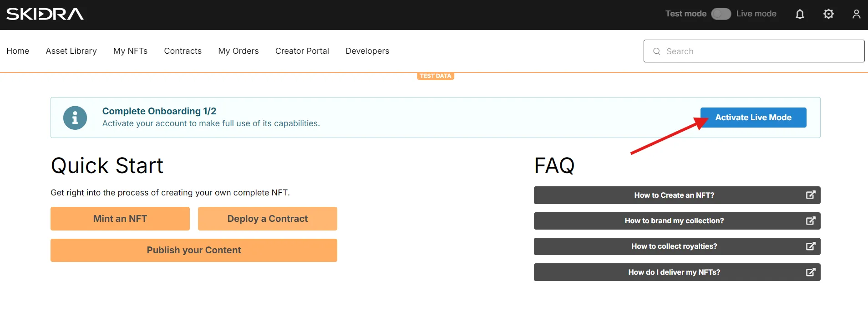Click the FAQ heading
This screenshot has width=868, height=333.
[x=554, y=165]
